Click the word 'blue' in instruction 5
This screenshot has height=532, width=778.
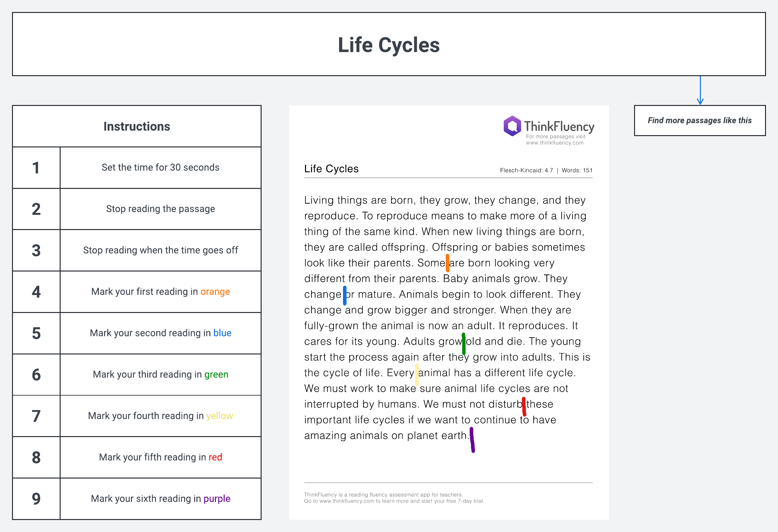click(x=222, y=333)
